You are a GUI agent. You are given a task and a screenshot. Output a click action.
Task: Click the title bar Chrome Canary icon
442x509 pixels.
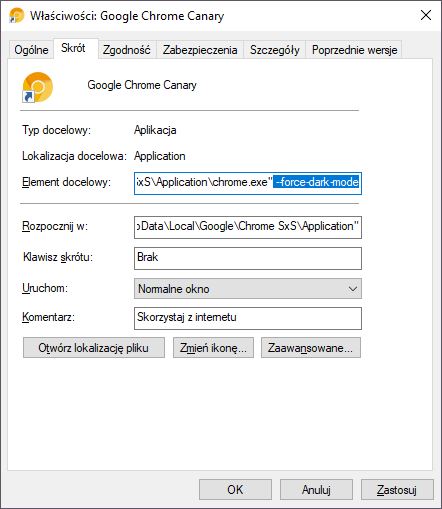[x=16, y=15]
